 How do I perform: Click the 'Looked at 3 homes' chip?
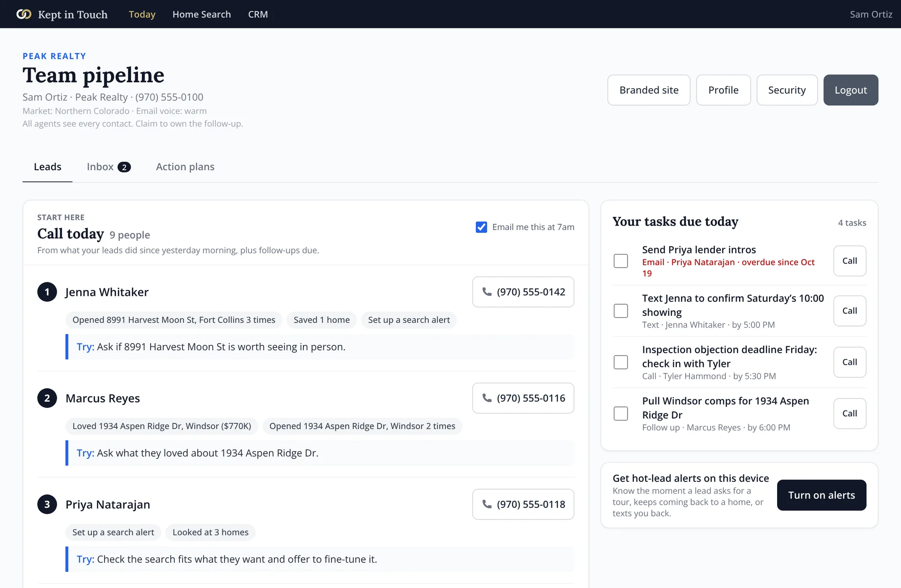(210, 532)
